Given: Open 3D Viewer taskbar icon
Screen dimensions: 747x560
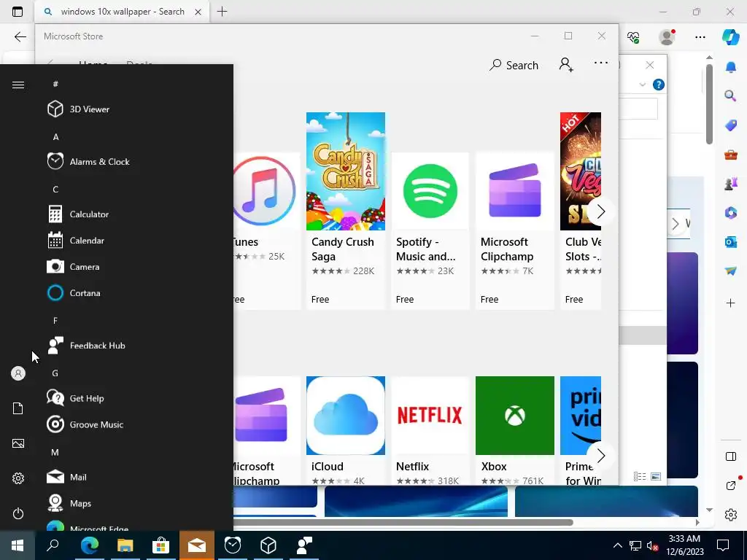Looking at the screenshot, I should pos(268,545).
